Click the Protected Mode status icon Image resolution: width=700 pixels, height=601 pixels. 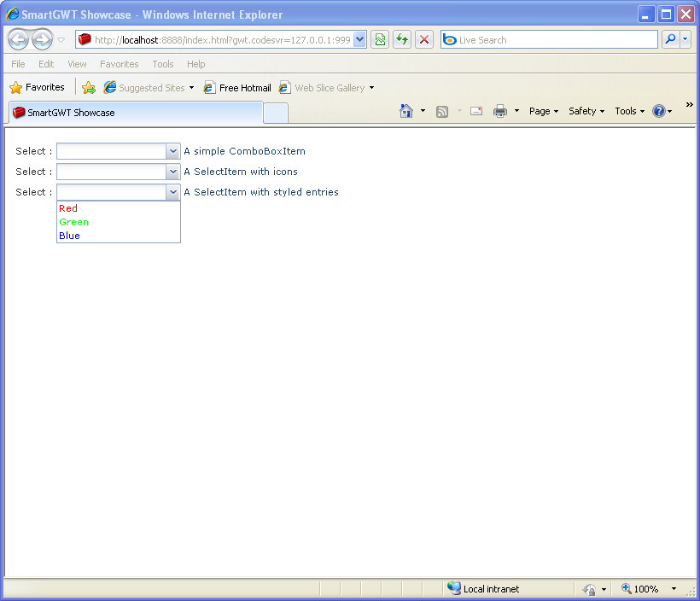coord(590,589)
